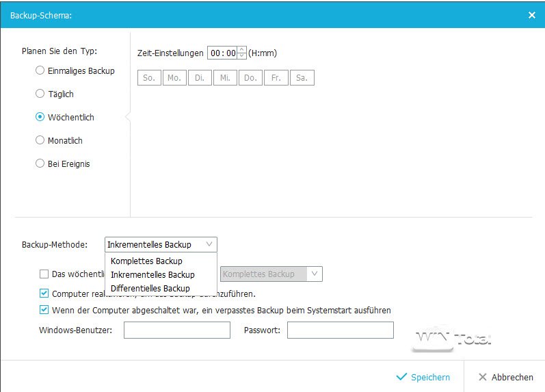Choose Differentielles Backup from the list

[150, 288]
